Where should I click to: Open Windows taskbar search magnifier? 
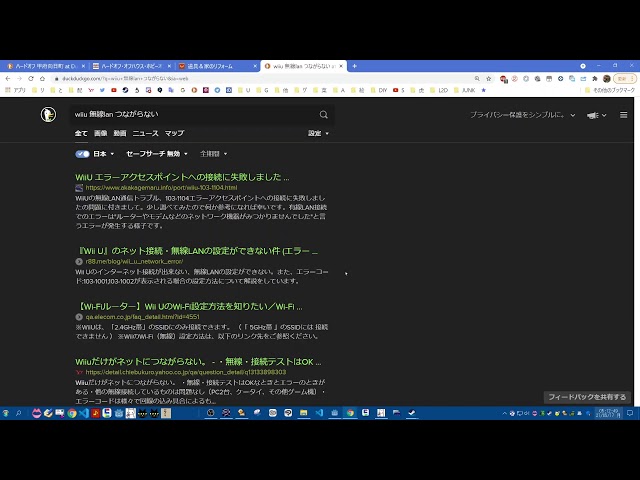coord(19,413)
